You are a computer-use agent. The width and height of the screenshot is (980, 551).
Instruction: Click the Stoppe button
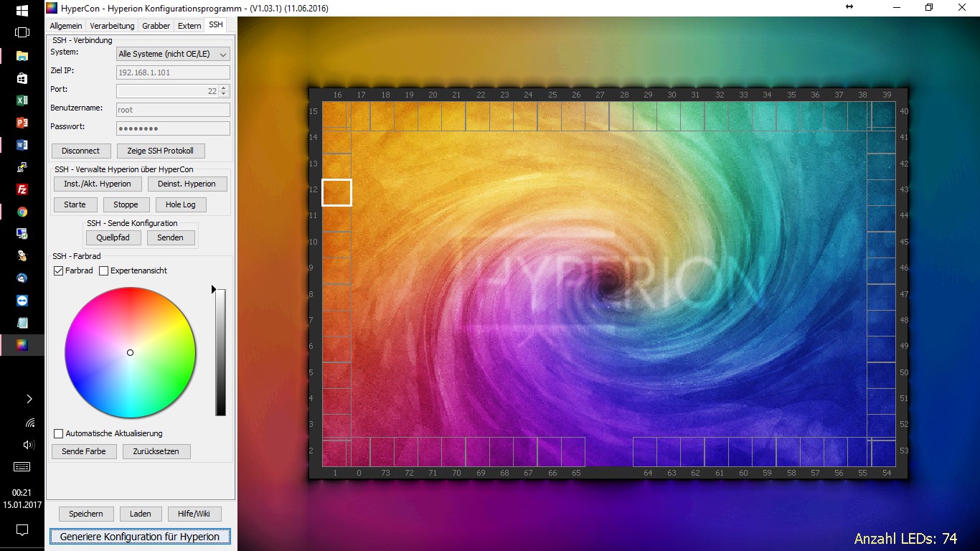tap(126, 204)
